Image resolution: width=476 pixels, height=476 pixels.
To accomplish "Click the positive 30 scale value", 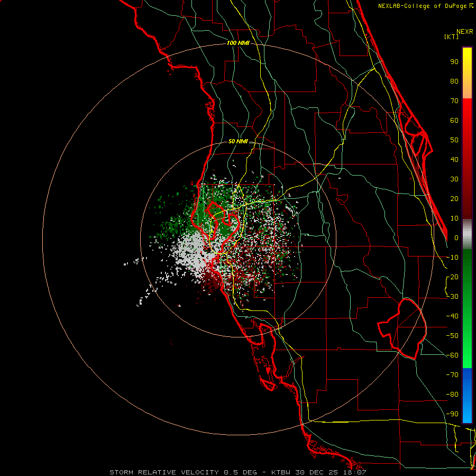I will pyautogui.click(x=454, y=179).
